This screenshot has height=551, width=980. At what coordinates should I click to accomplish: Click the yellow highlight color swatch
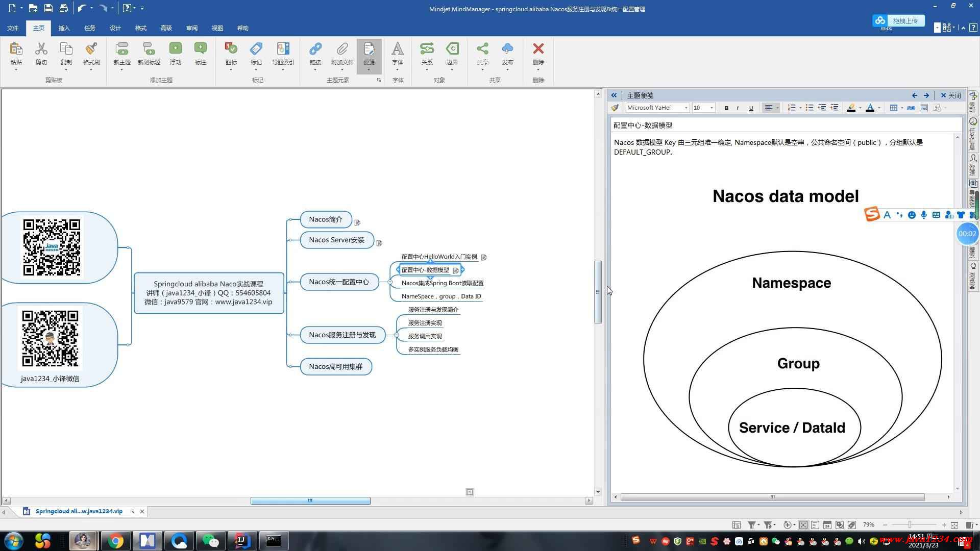click(x=851, y=108)
